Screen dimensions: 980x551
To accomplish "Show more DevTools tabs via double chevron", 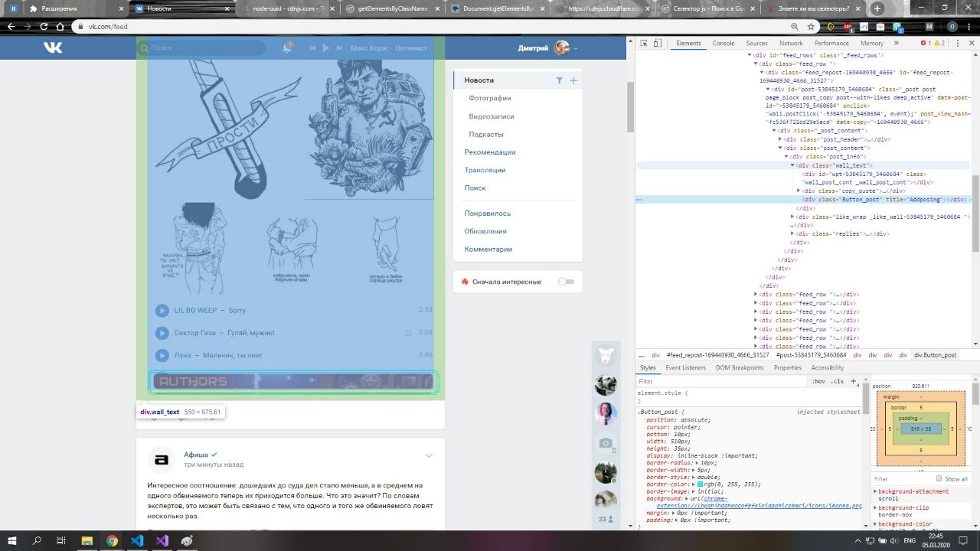I will pyautogui.click(x=897, y=44).
